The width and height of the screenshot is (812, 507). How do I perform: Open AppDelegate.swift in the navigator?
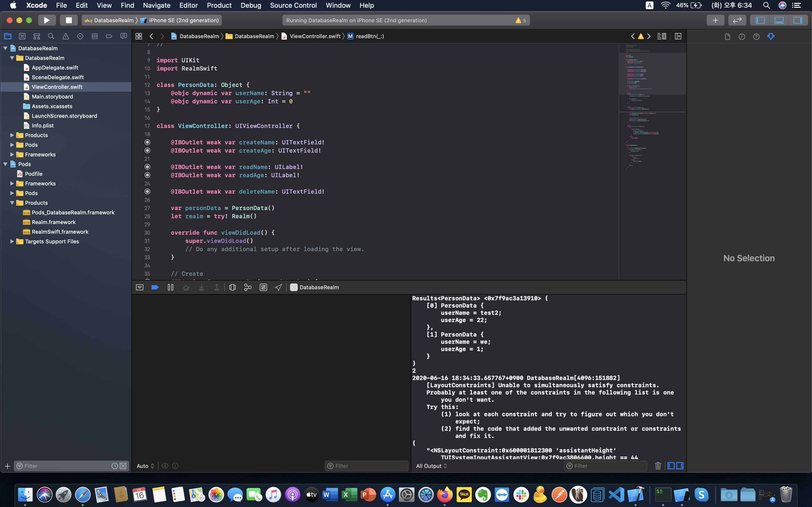coord(55,68)
